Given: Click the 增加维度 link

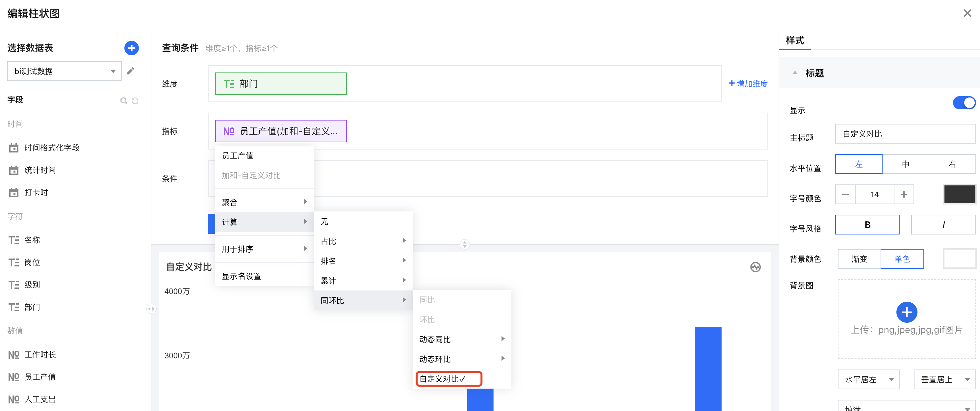Looking at the screenshot, I should 748,84.
